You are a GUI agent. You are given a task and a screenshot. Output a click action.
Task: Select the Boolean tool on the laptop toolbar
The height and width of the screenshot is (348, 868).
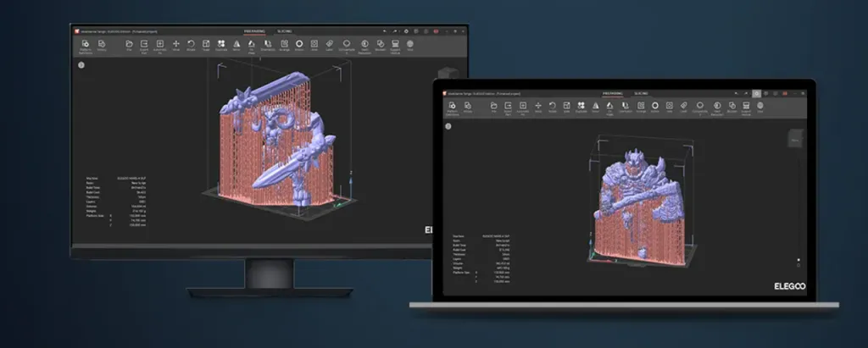[x=732, y=107]
